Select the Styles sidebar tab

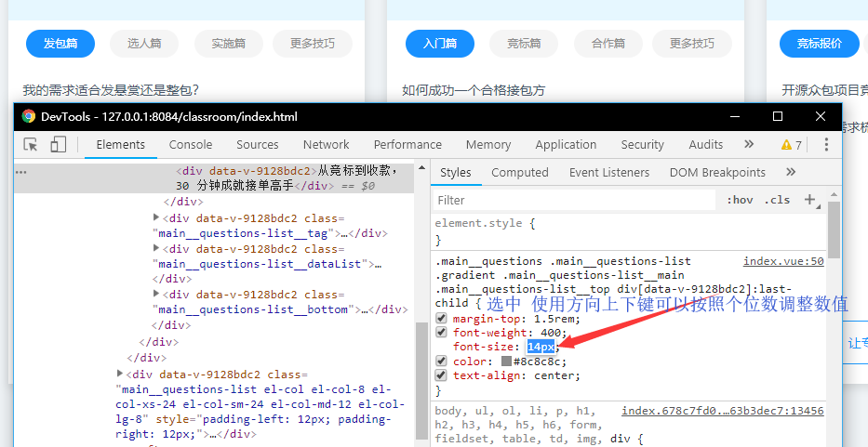coord(456,173)
